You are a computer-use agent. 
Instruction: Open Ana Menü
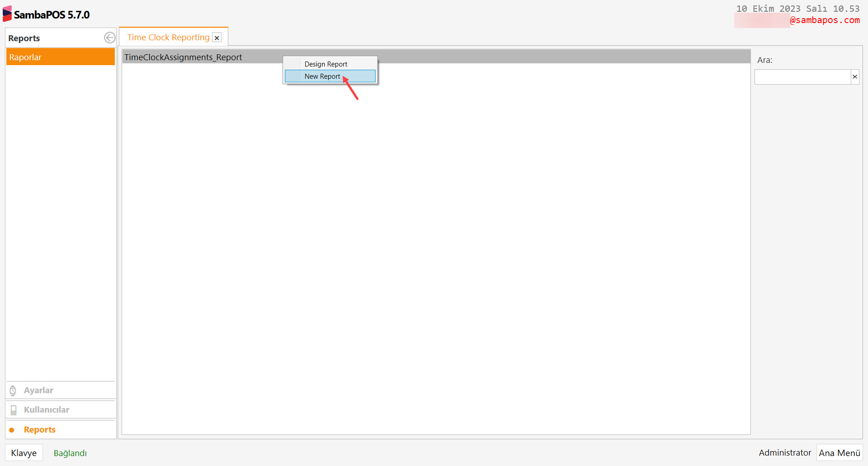click(840, 452)
